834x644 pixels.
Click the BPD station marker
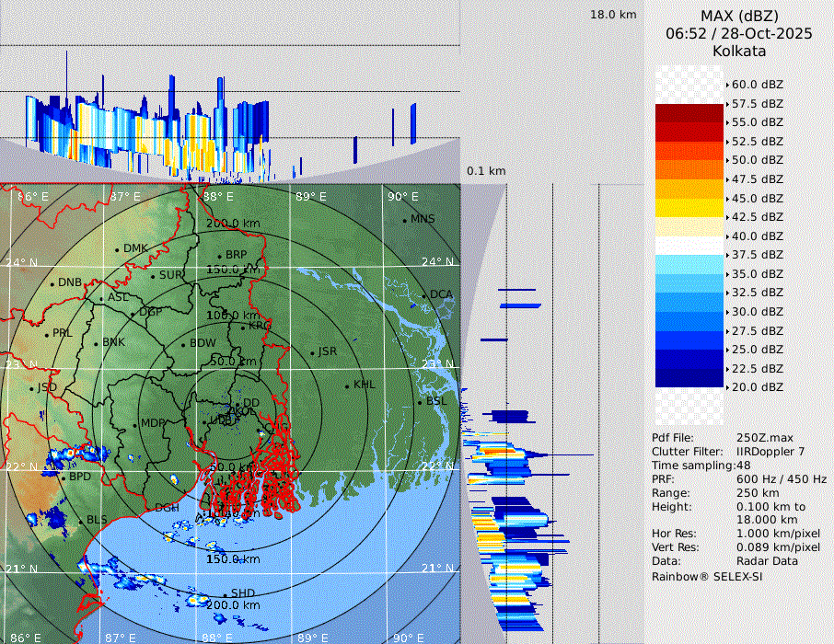click(x=64, y=477)
